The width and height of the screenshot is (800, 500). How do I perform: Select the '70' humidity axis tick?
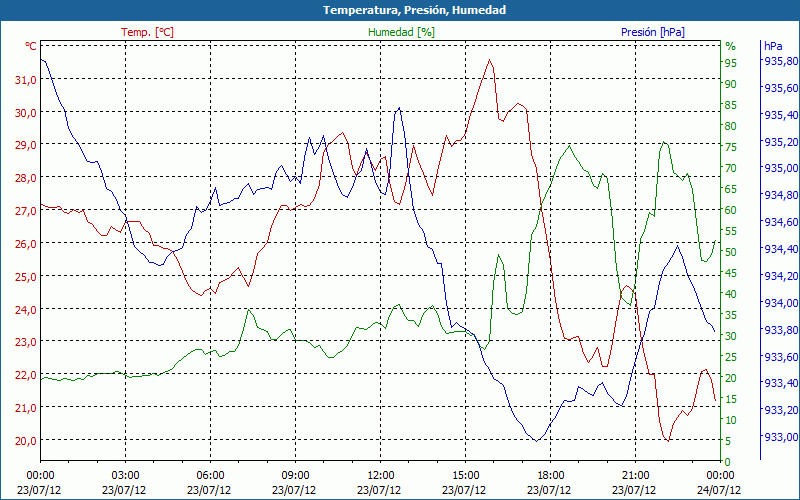pyautogui.click(x=731, y=168)
